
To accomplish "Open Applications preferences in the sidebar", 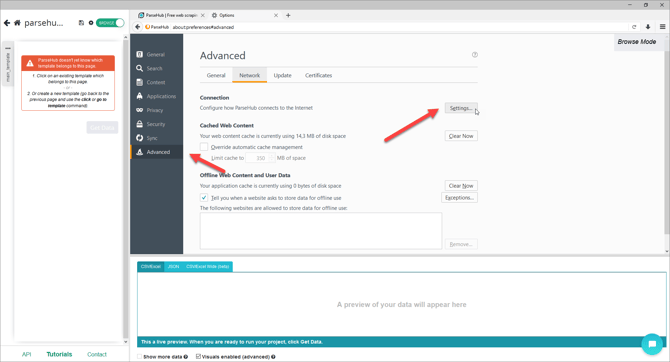I will coord(156,96).
